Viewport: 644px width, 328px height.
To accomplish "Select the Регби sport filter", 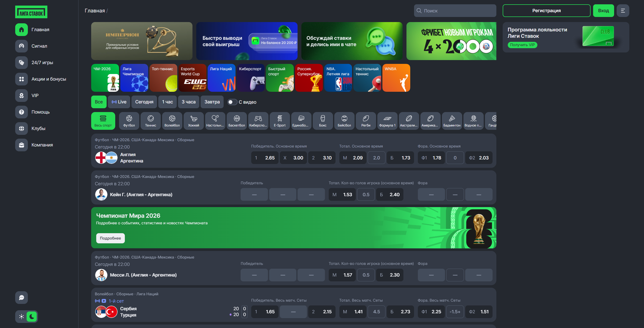I will click(x=366, y=121).
